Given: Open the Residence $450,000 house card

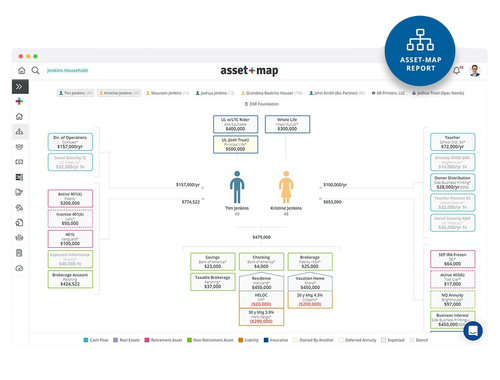Looking at the screenshot, I should pos(261,282).
